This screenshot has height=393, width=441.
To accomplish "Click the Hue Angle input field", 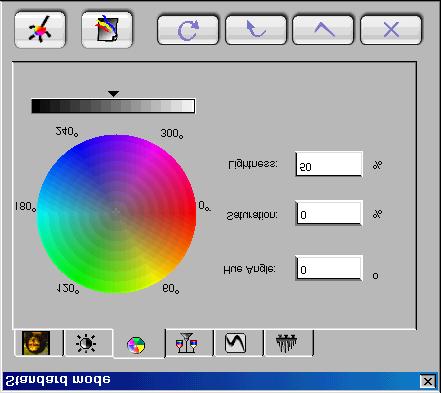I will pos(329,268).
